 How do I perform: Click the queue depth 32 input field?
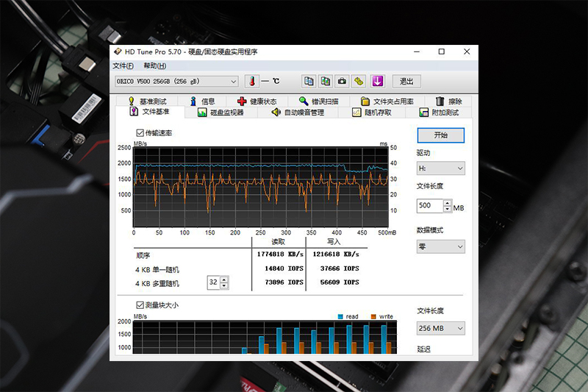coord(213,282)
